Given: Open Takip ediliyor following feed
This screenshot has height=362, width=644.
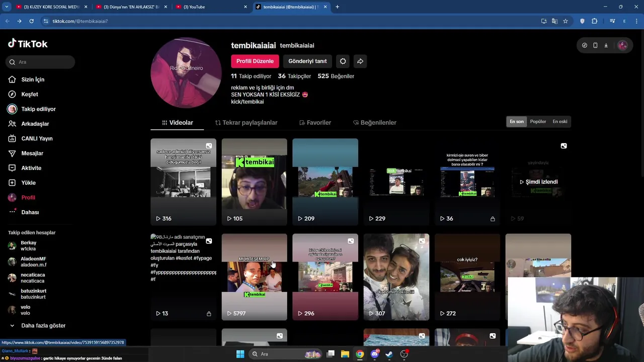Looking at the screenshot, I should click(x=38, y=109).
